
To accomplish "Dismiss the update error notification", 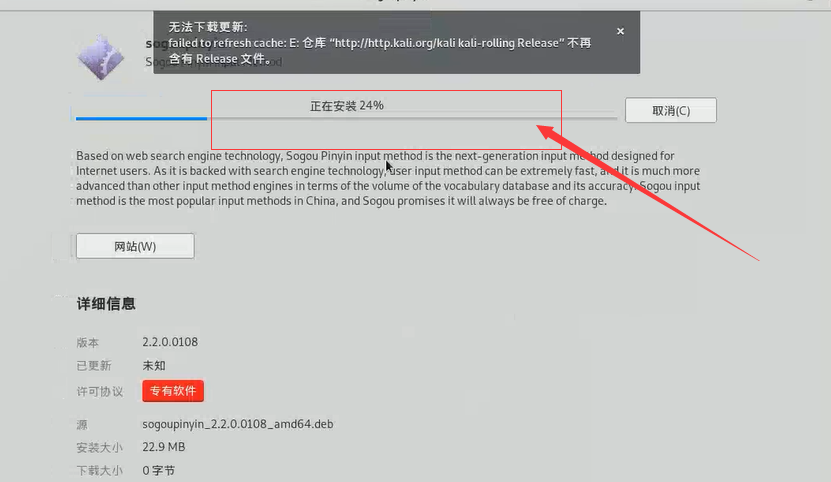I will (x=620, y=31).
